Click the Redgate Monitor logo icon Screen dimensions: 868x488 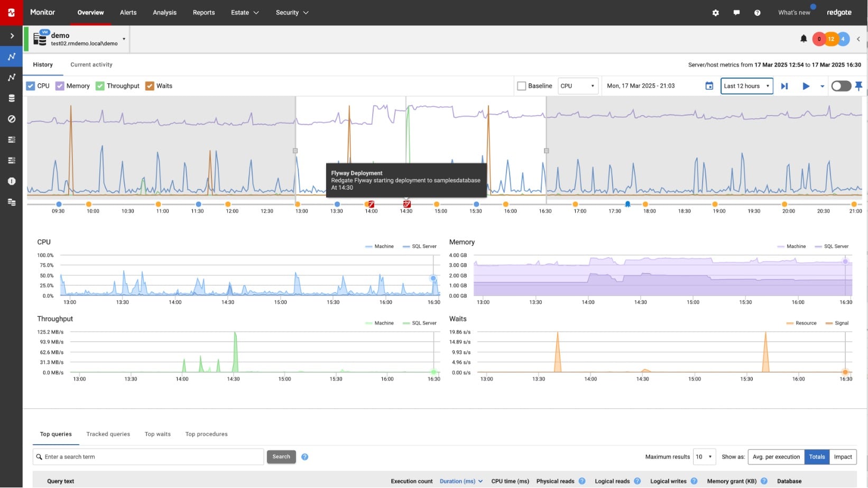point(11,13)
